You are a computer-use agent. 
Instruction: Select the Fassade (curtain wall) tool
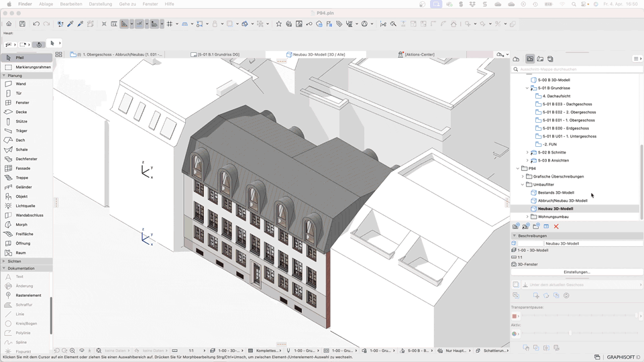click(x=26, y=168)
